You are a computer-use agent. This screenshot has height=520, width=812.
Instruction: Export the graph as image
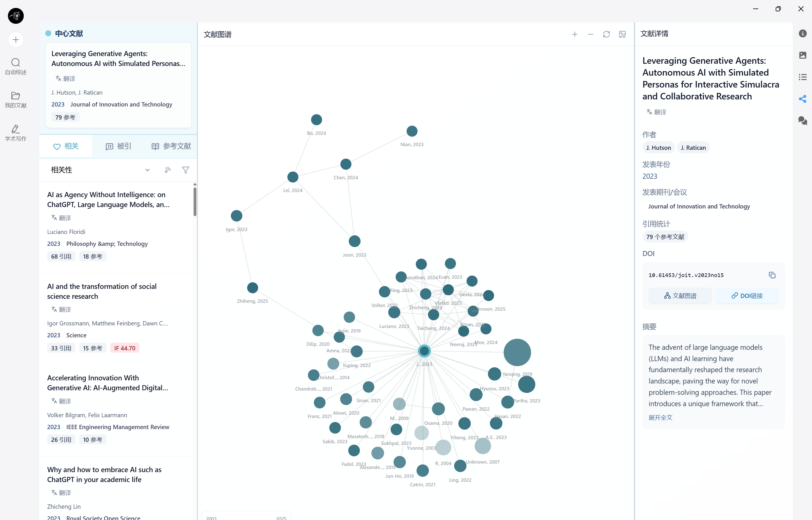pos(622,35)
